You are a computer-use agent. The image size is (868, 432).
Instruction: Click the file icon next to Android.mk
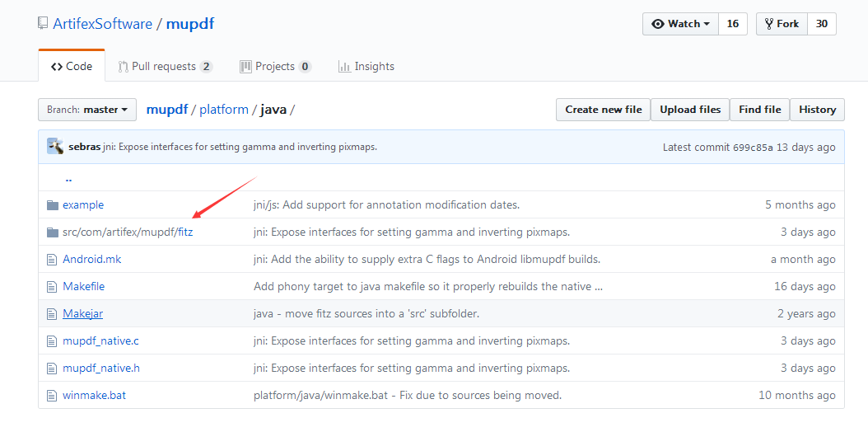52,259
